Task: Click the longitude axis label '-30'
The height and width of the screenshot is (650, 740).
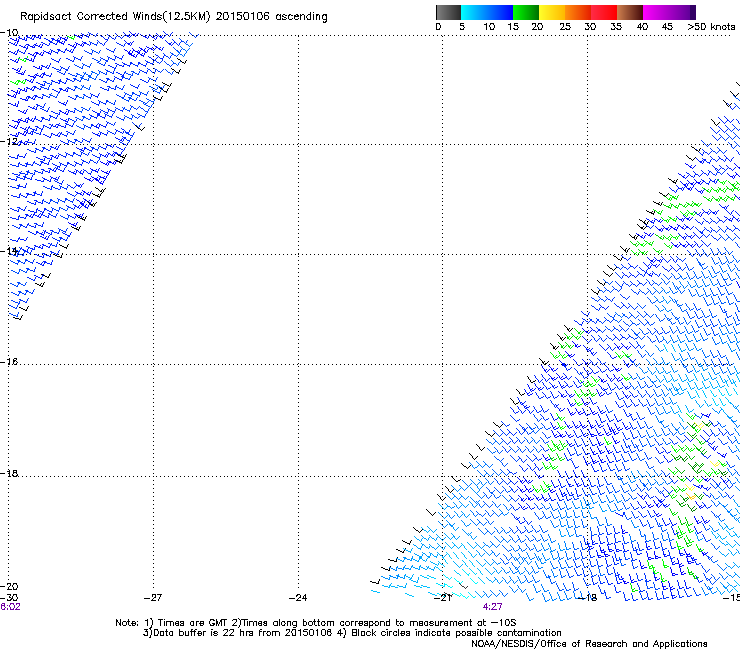Action: [x=9, y=598]
